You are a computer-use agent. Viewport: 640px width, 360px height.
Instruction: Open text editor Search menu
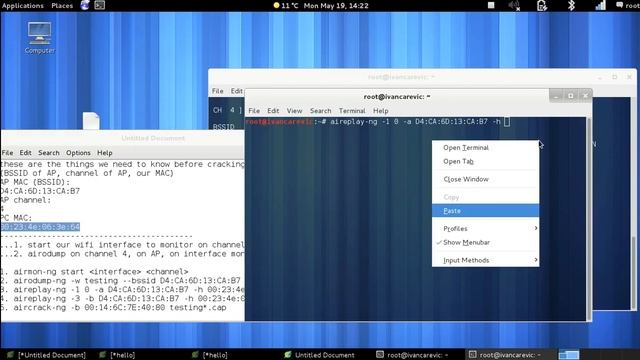pos(49,153)
